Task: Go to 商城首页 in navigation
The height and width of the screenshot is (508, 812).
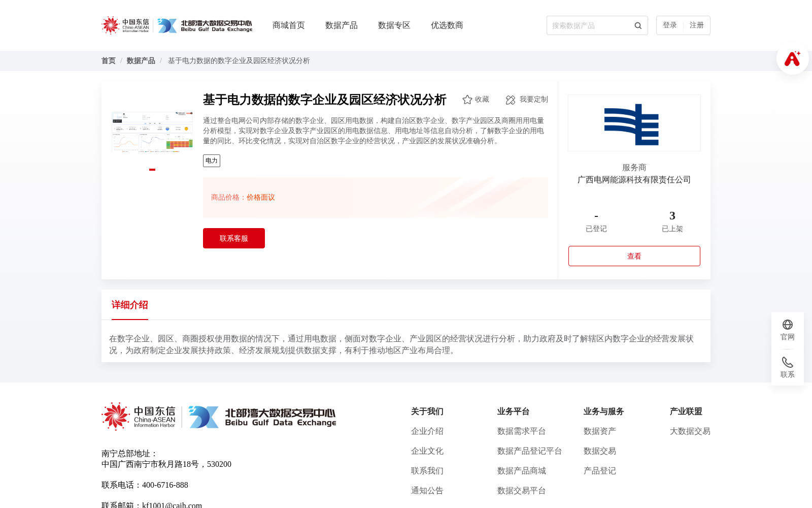Action: (x=289, y=25)
